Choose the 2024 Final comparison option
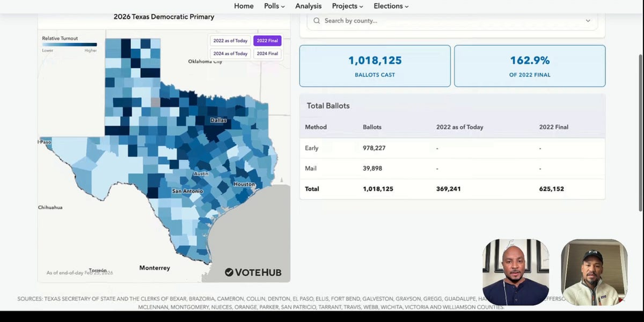Viewport: 644px width, 322px height. pyautogui.click(x=267, y=53)
